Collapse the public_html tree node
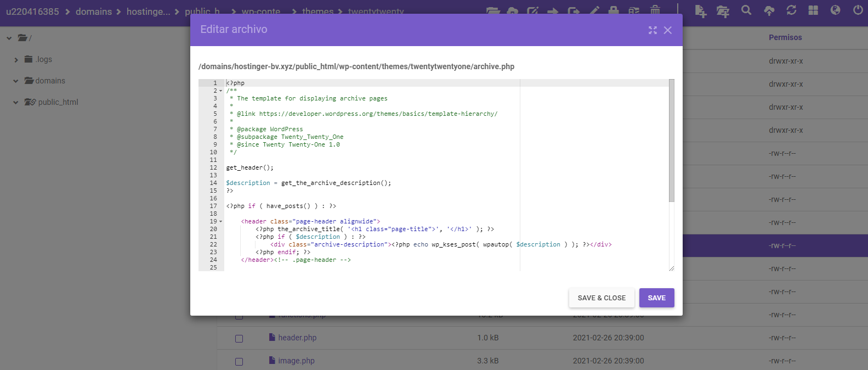 click(16, 103)
